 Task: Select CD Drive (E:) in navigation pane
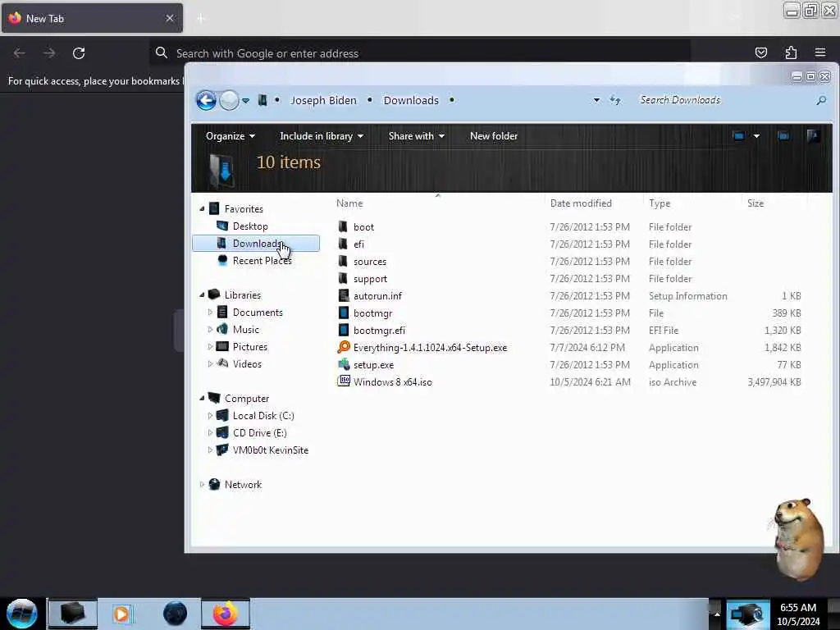coord(260,433)
